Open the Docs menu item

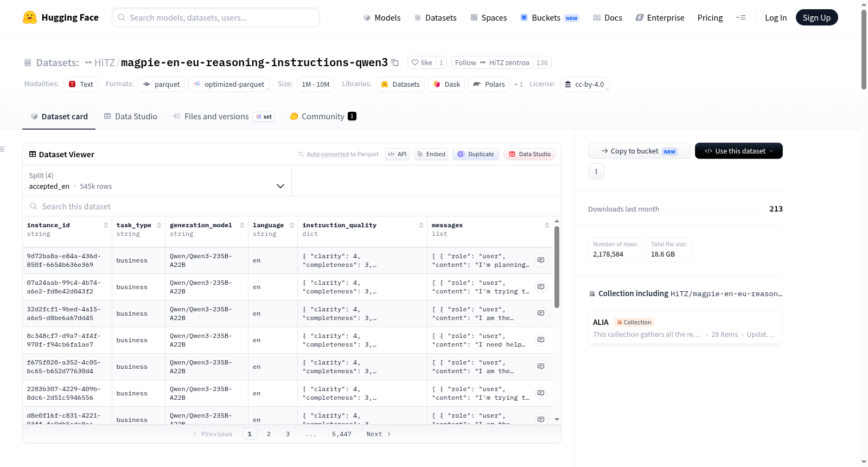click(608, 17)
